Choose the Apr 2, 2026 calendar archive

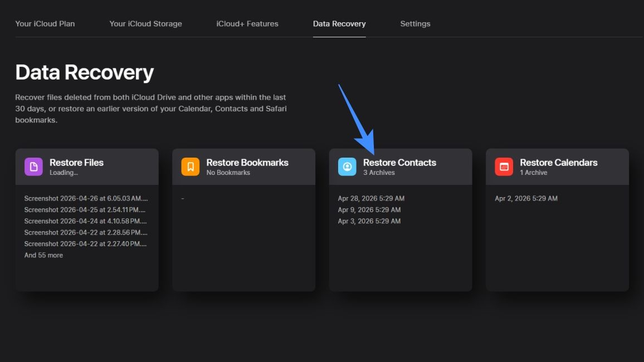click(x=526, y=198)
